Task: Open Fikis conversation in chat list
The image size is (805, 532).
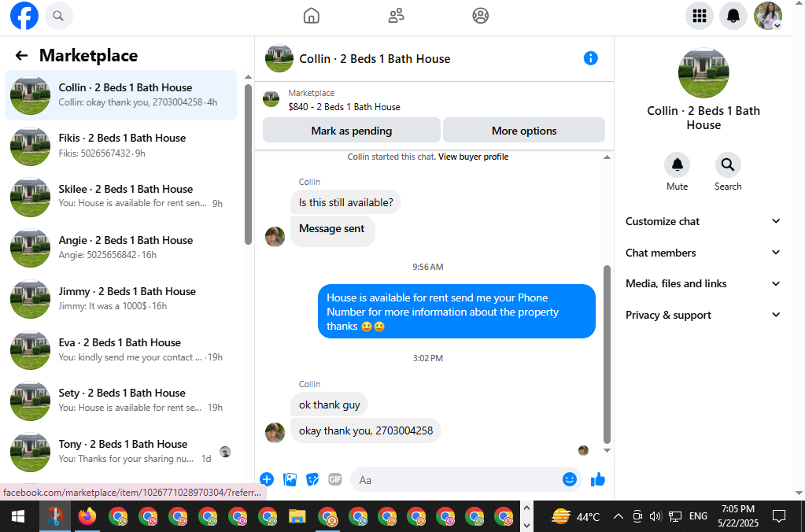Action: pos(120,146)
